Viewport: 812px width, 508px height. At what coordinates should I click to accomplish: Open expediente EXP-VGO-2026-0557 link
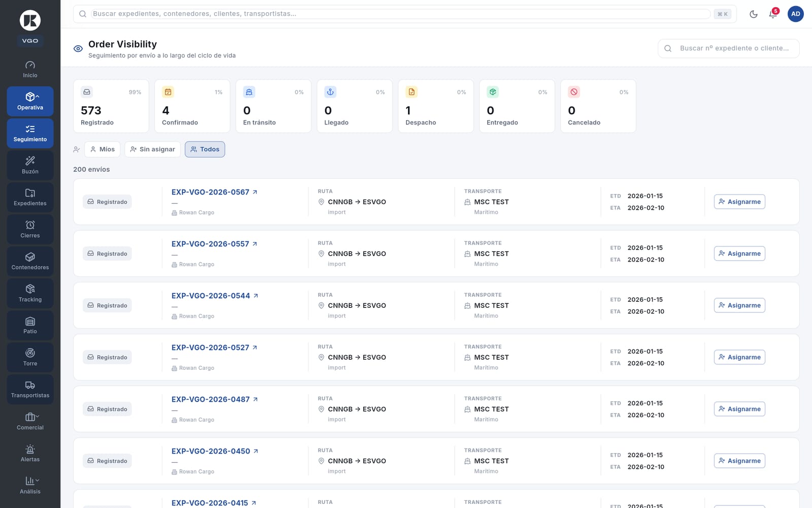pyautogui.click(x=214, y=244)
